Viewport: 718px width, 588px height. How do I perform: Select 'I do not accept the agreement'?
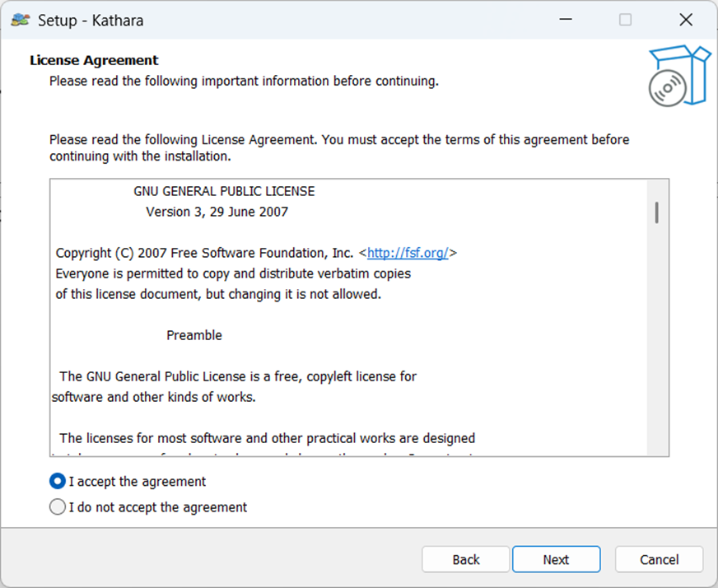(x=57, y=506)
